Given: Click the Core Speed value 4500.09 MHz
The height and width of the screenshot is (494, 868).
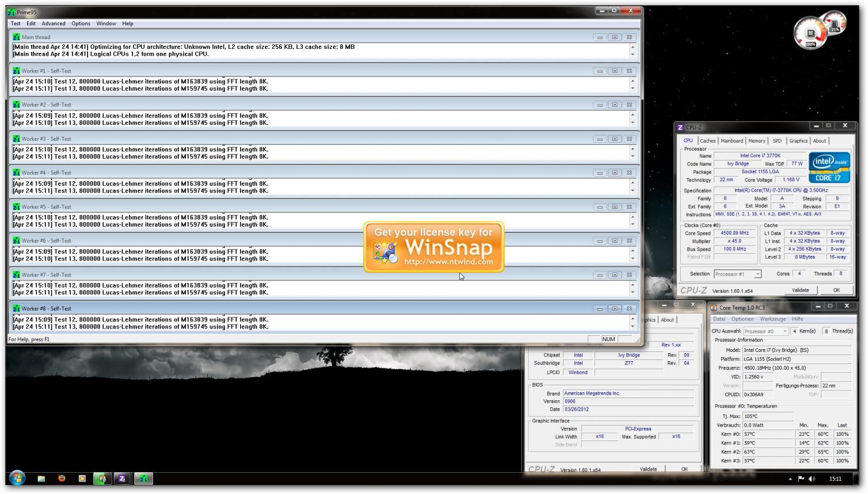Looking at the screenshot, I should [734, 233].
